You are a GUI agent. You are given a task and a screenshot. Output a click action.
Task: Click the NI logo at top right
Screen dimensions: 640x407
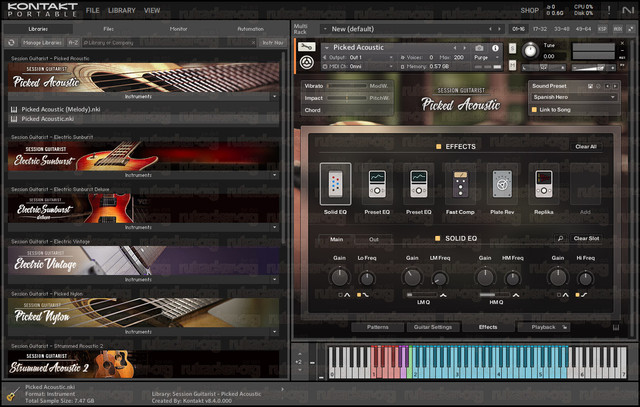click(x=628, y=10)
